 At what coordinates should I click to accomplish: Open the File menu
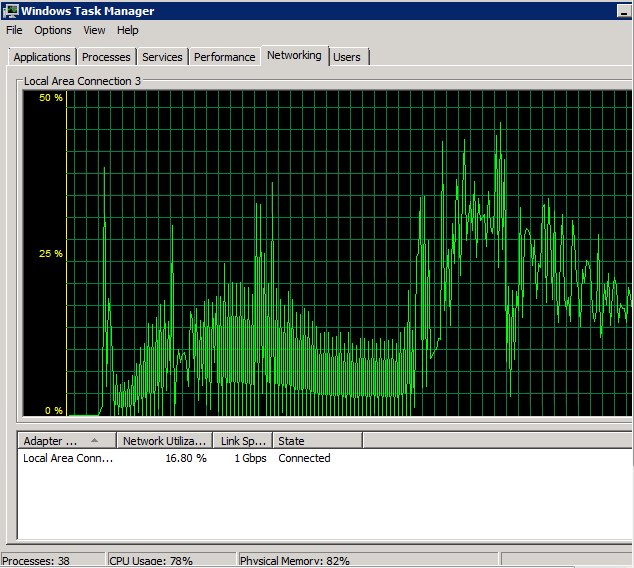coord(14,30)
